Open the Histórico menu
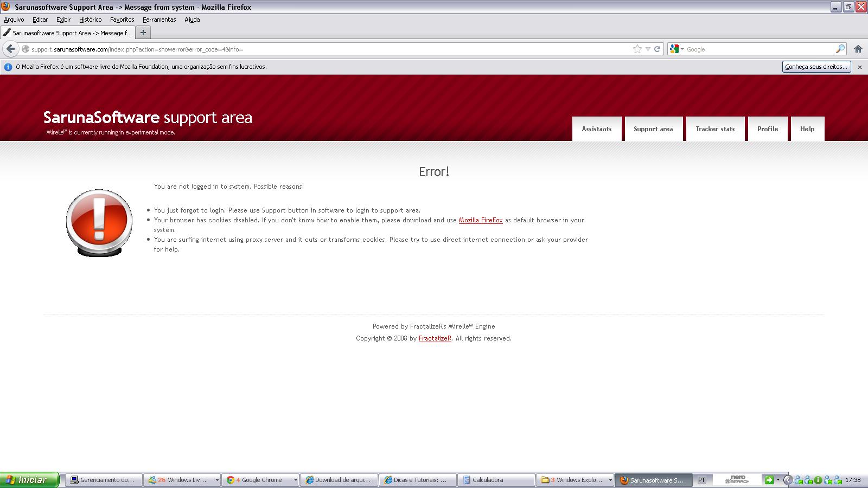868x488 pixels. pyautogui.click(x=90, y=20)
